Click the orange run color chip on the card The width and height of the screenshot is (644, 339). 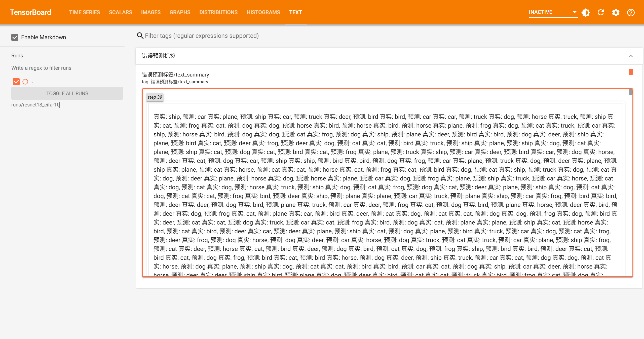point(630,72)
